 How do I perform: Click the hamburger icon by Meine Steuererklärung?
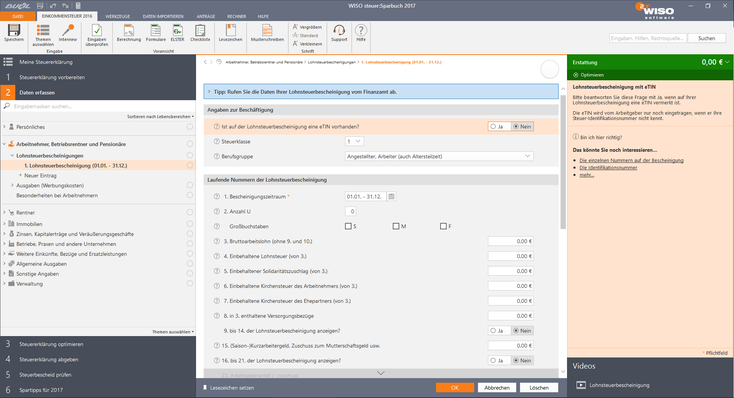click(x=8, y=62)
